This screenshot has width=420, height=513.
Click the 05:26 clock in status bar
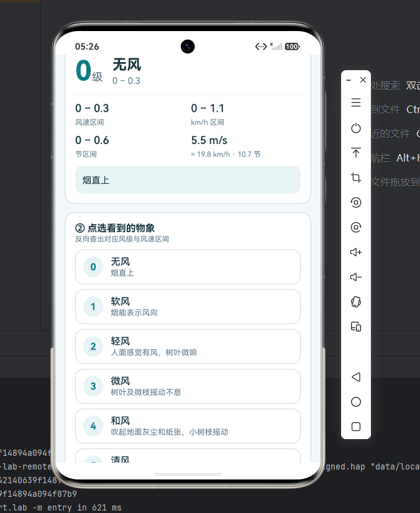[87, 47]
